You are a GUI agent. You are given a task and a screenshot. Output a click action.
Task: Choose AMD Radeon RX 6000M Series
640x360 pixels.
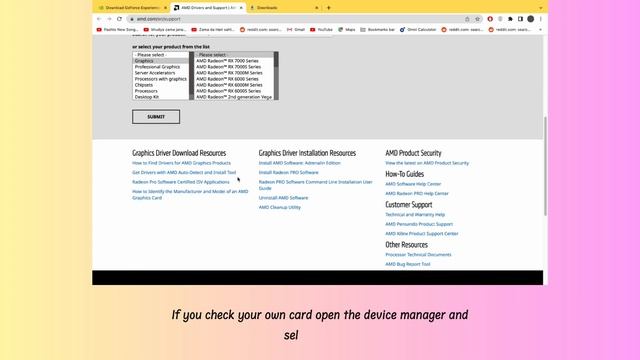234,85
